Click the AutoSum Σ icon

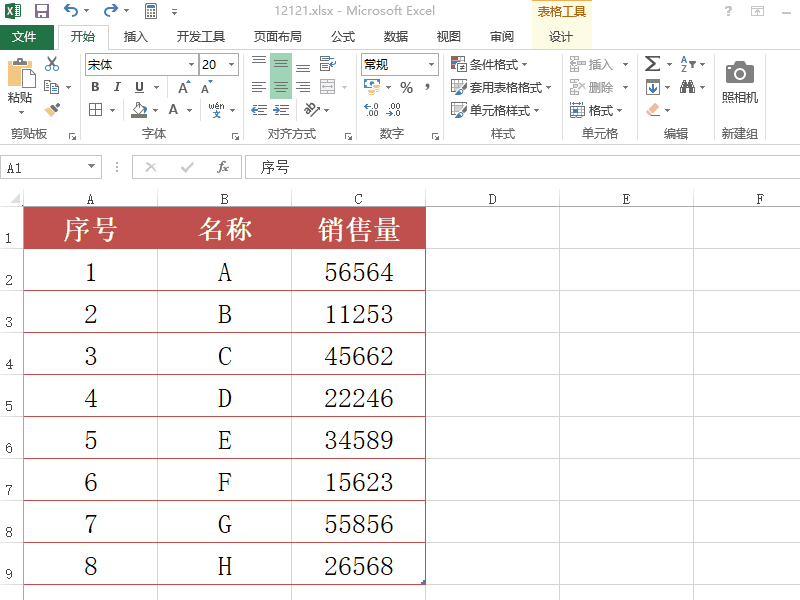pyautogui.click(x=651, y=64)
